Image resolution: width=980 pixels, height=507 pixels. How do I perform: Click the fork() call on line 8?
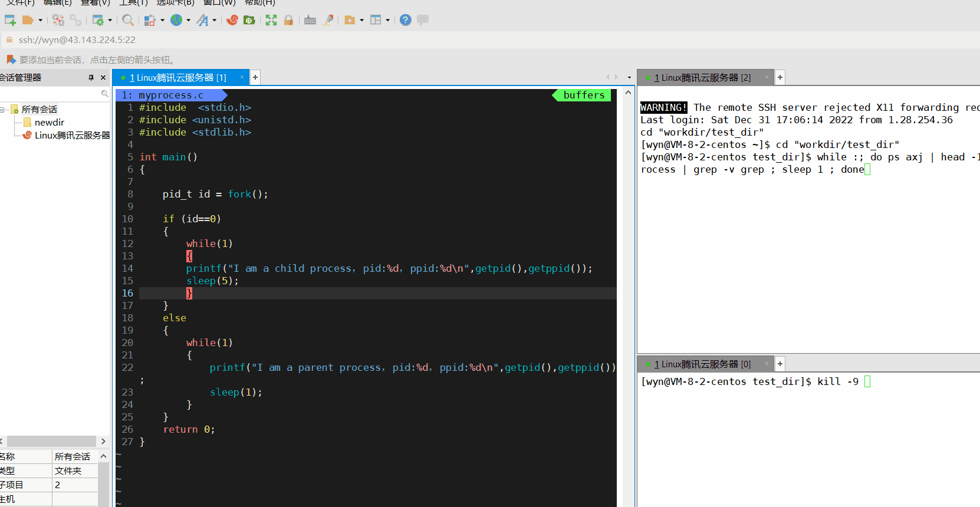pyautogui.click(x=248, y=194)
